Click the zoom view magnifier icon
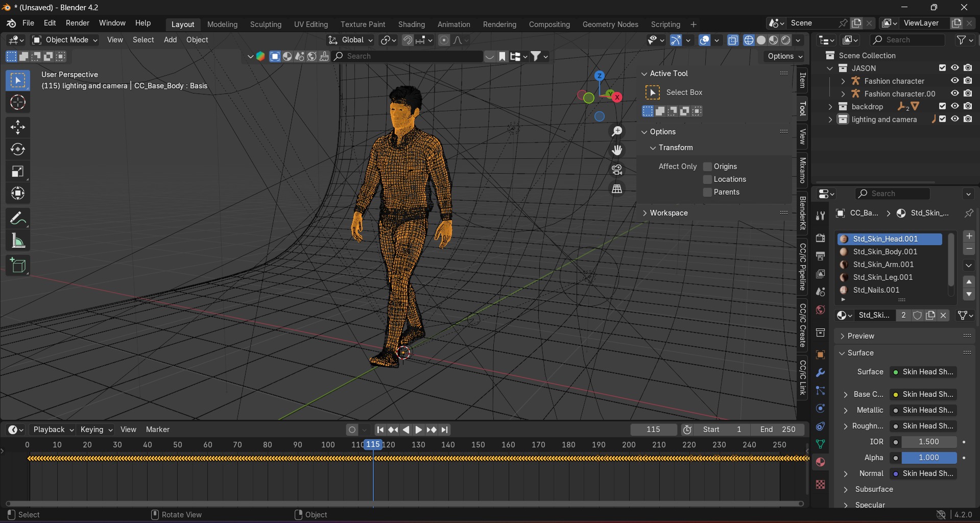The width and height of the screenshot is (980, 523). pos(617,131)
